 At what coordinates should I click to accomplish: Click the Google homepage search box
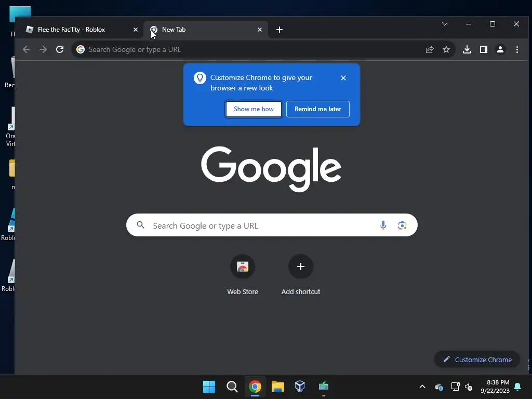point(272,225)
